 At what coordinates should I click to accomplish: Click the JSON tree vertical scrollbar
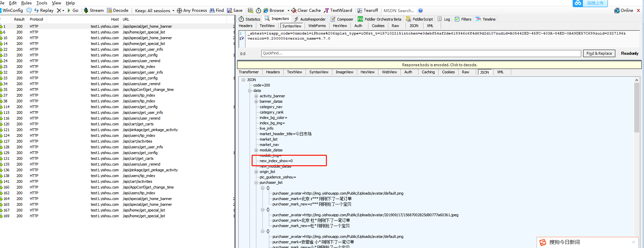point(637,107)
